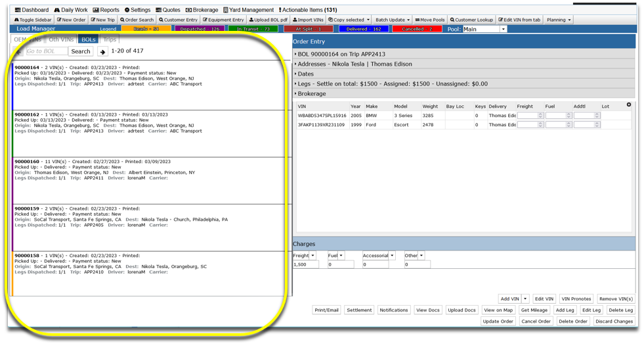
Task: Open the Reports menu
Action: coord(106,10)
